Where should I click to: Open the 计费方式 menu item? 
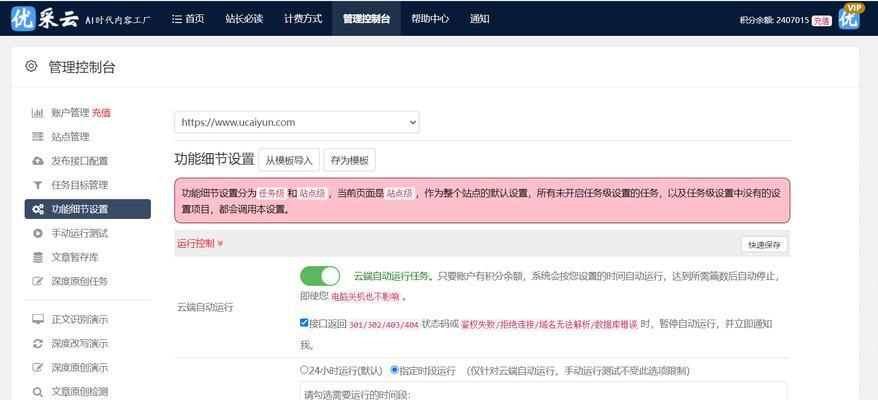coord(303,18)
